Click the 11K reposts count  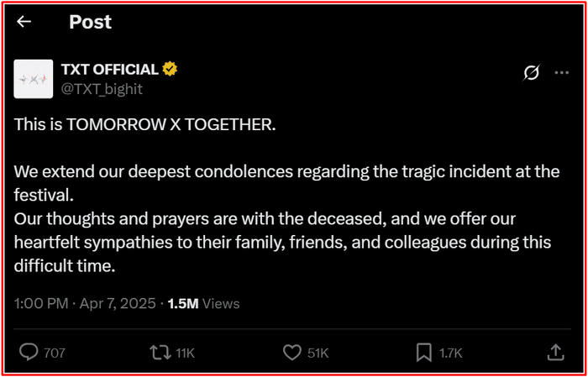tap(185, 353)
